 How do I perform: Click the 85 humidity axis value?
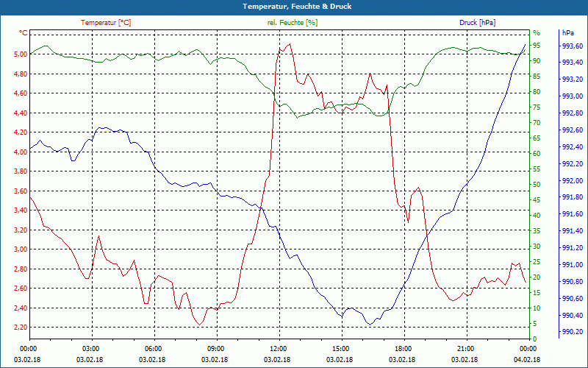tap(537, 77)
